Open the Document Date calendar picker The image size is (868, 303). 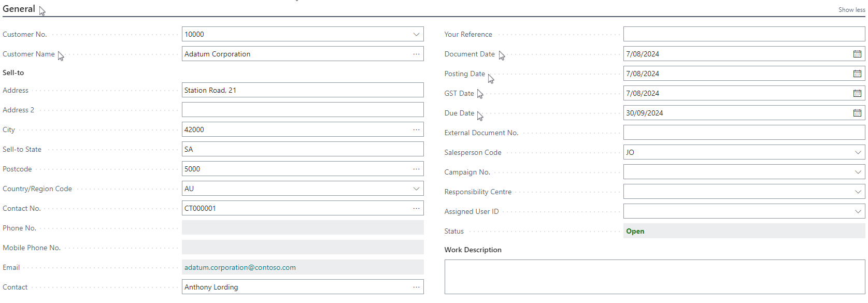857,54
